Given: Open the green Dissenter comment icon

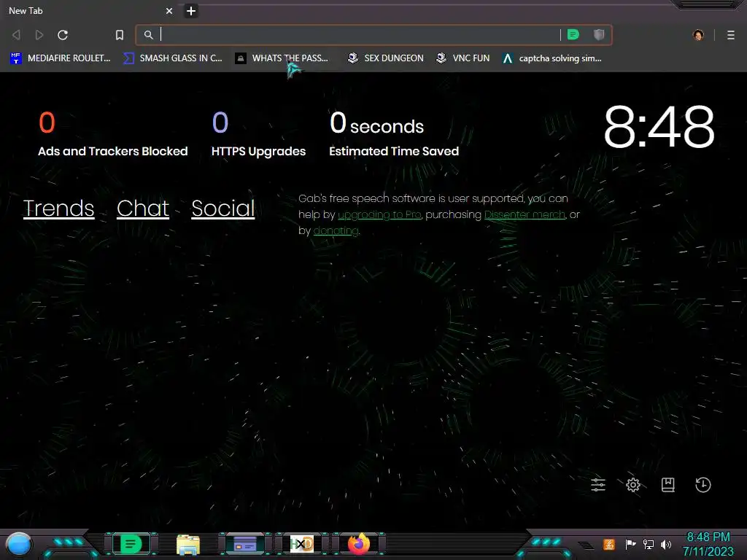Looking at the screenshot, I should [x=573, y=34].
